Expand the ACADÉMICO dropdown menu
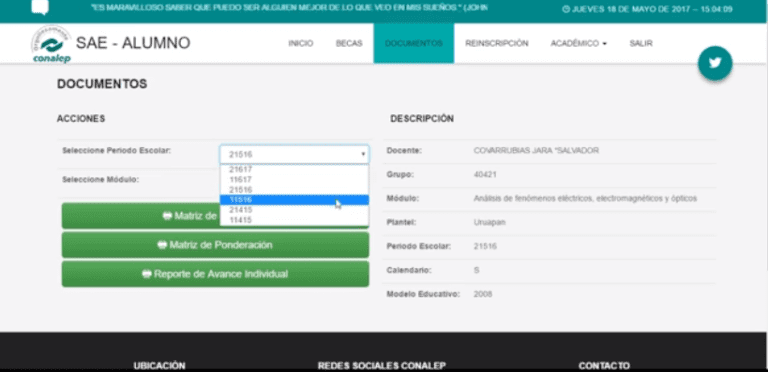 [578, 44]
